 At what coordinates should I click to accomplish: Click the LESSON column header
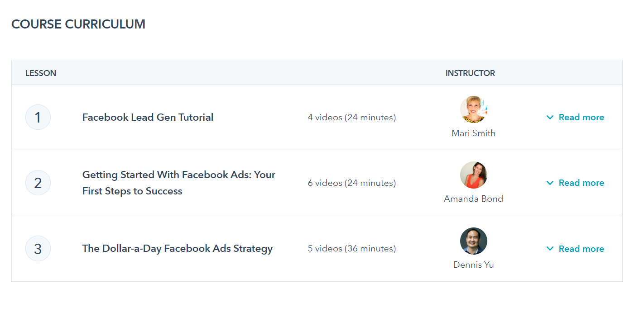[41, 73]
